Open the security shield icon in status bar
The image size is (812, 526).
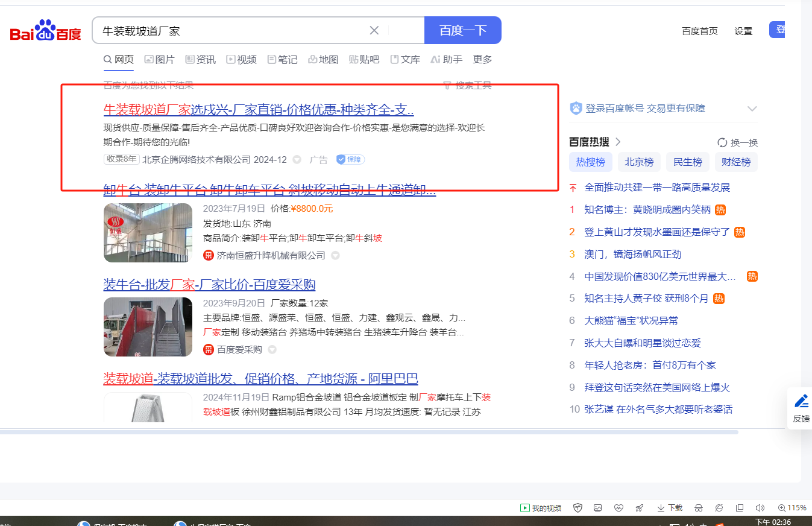click(x=578, y=508)
